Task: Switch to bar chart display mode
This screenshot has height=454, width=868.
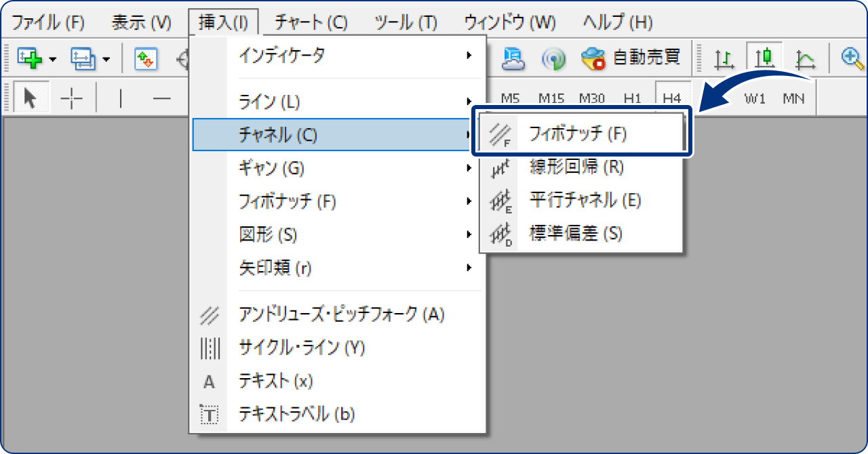Action: [x=725, y=58]
